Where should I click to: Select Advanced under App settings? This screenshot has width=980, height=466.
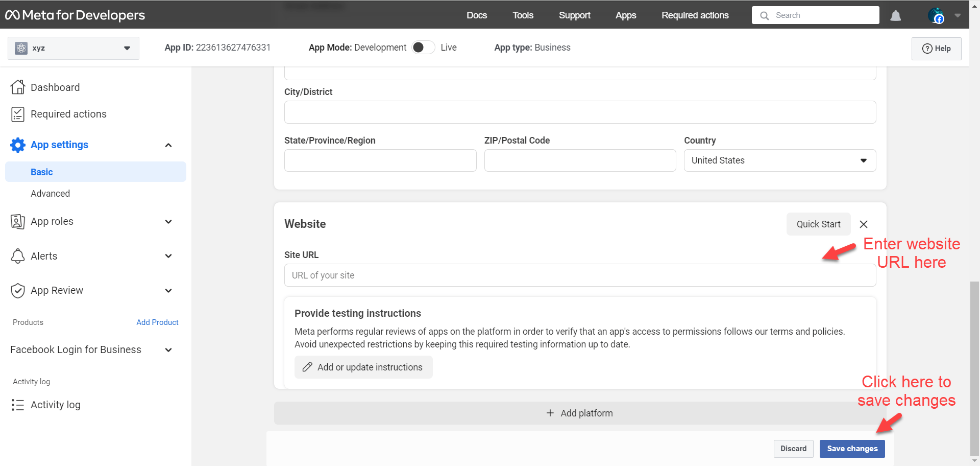pos(50,194)
